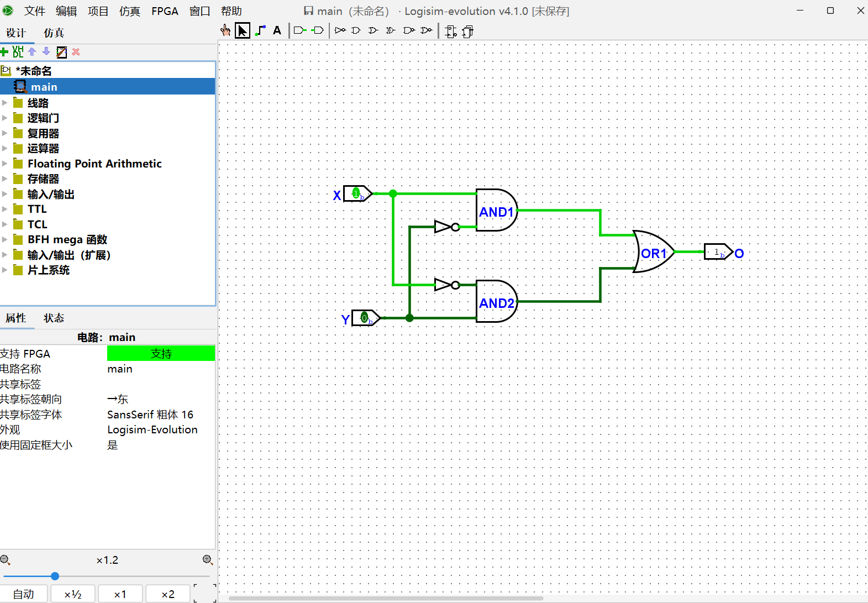Toggle input pin X value
Viewport: 868px width, 603px height.
pyautogui.click(x=356, y=193)
